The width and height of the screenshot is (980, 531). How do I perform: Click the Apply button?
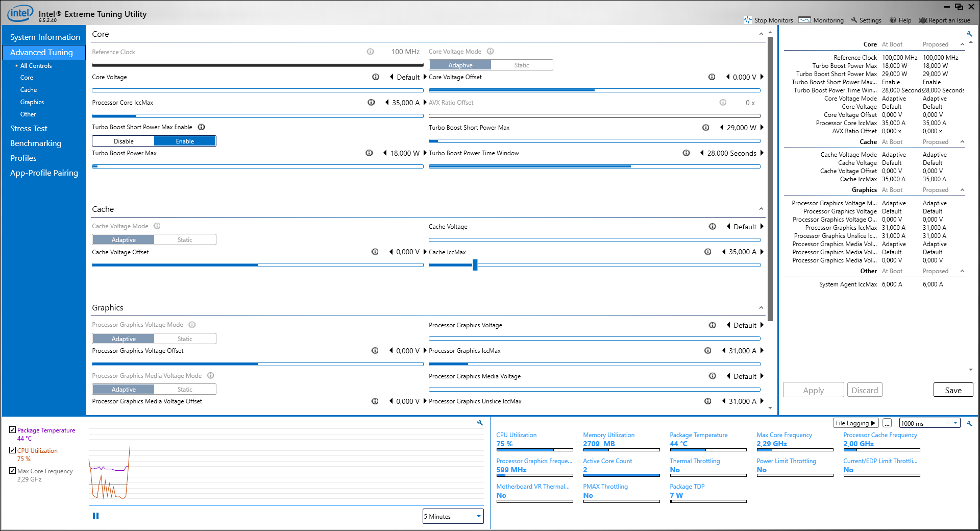(x=813, y=390)
